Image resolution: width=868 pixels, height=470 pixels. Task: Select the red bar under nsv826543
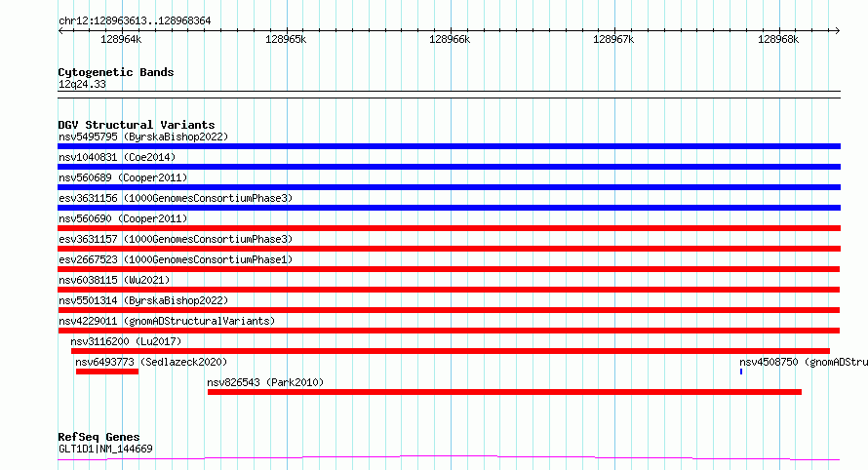click(x=504, y=392)
